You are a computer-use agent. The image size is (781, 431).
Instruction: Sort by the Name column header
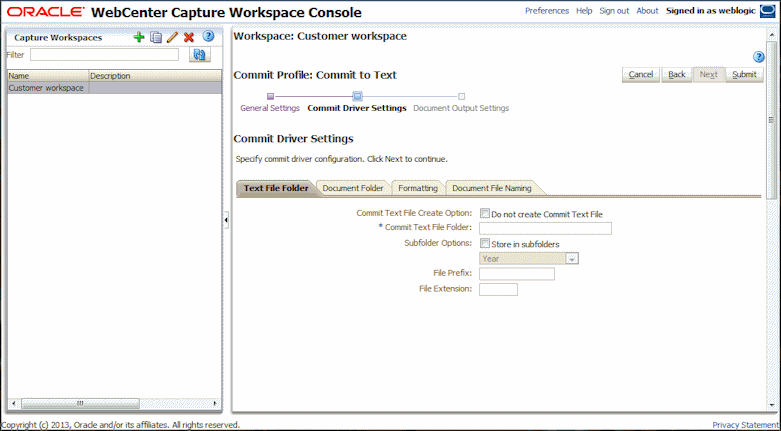point(48,76)
